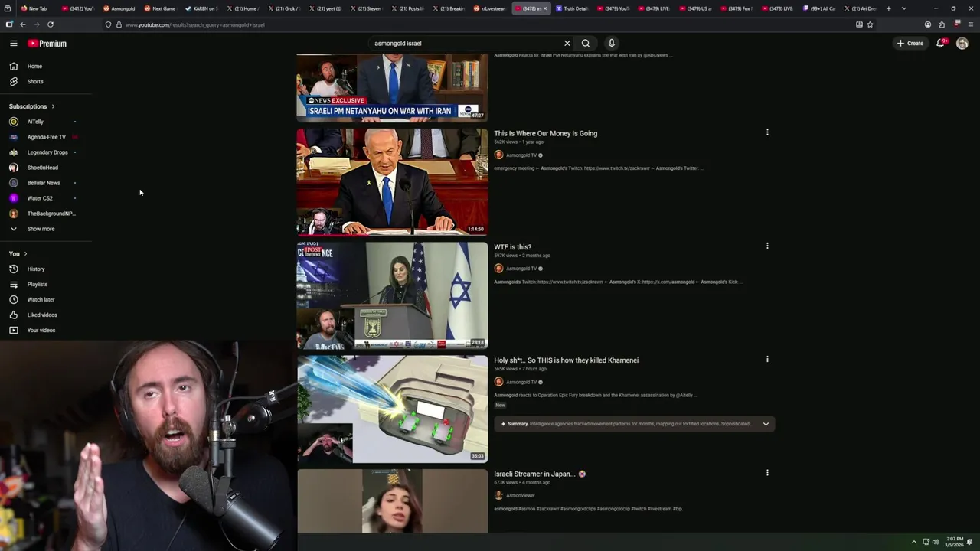This screenshot has width=980, height=551.
Task: Open the Windows notification center icon
Action: 970,542
